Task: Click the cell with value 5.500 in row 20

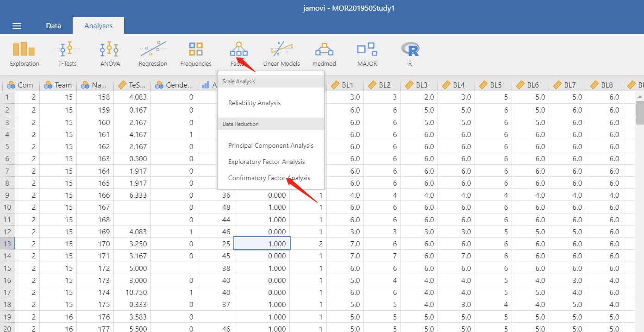Action: [x=132, y=329]
